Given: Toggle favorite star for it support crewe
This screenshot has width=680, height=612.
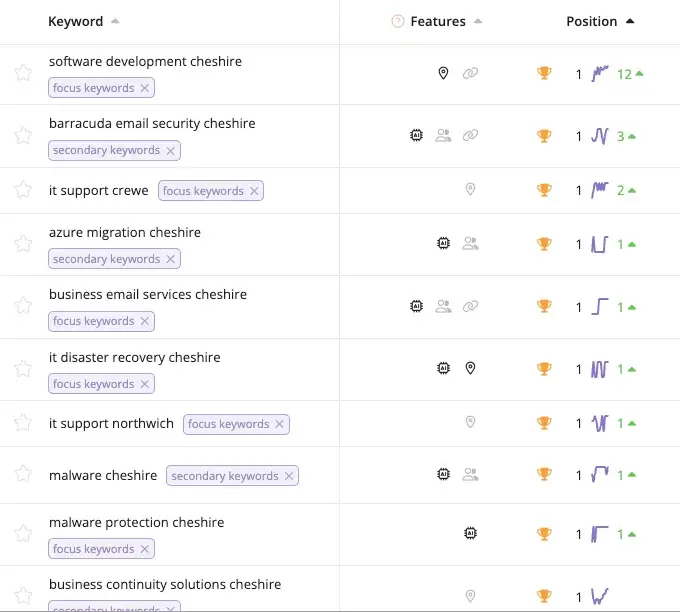Looking at the screenshot, I should click(x=23, y=190).
